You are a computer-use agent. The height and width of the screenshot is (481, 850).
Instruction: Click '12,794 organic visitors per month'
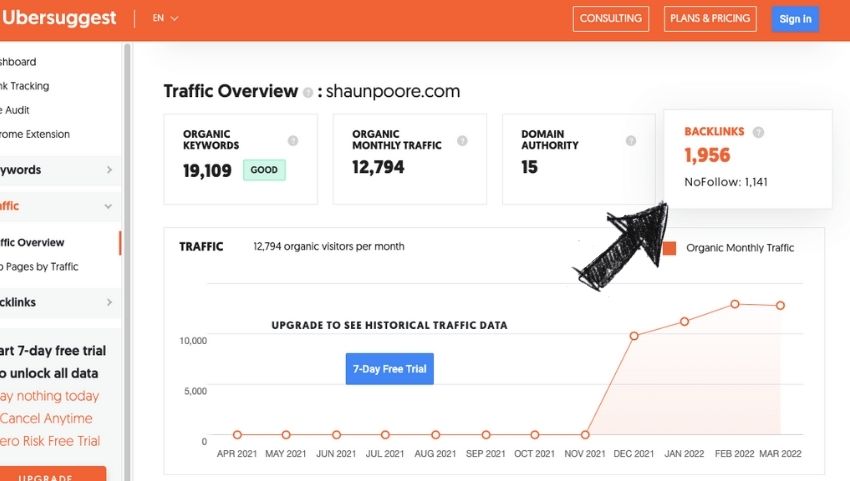pyautogui.click(x=329, y=246)
